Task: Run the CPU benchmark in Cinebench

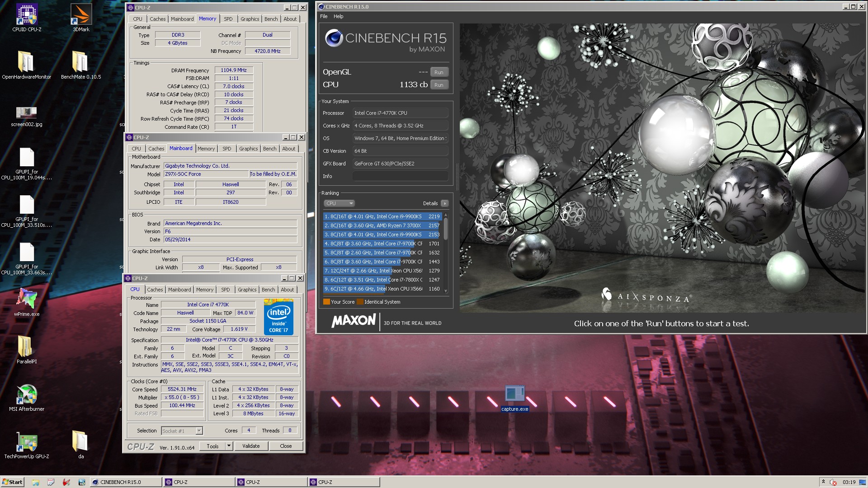Action: coord(439,85)
